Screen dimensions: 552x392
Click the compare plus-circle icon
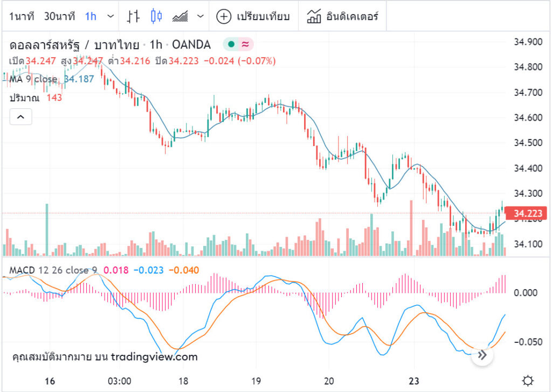(224, 17)
